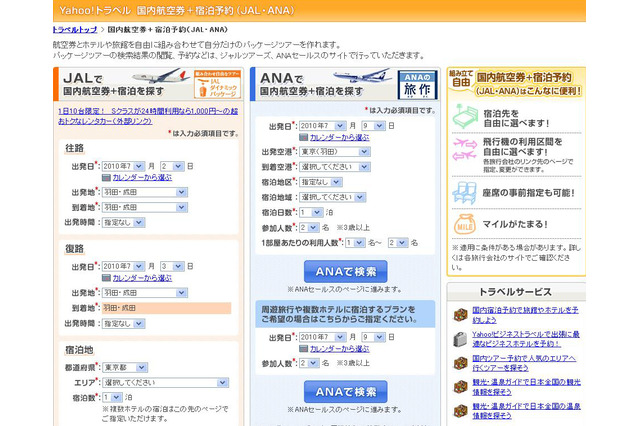
Task: Expand JAL 往路 出発地 dropdown
Action: coord(144,192)
